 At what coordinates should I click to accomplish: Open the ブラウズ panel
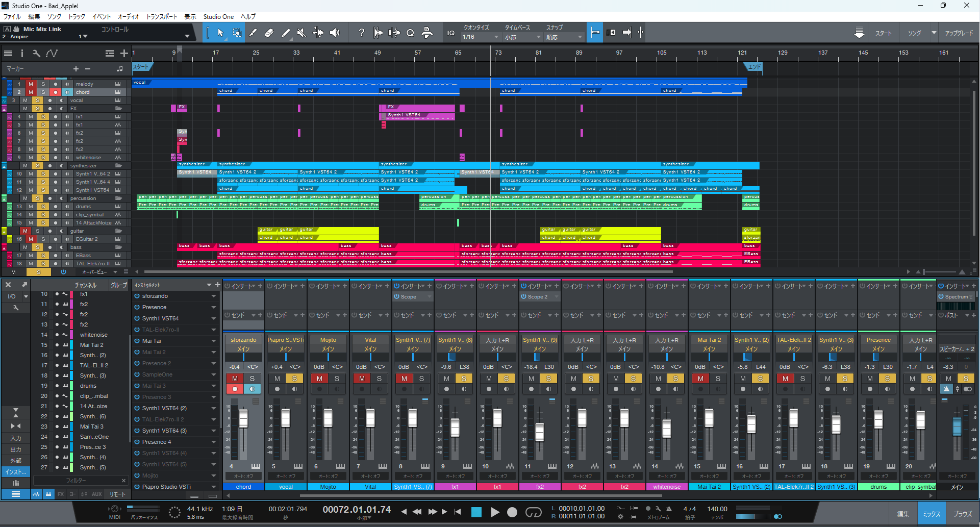tap(963, 514)
